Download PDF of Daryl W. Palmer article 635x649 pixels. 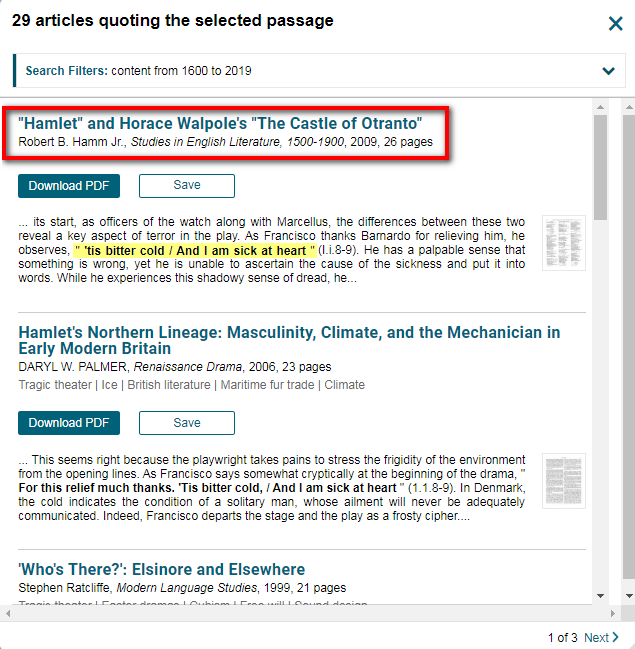click(x=69, y=423)
